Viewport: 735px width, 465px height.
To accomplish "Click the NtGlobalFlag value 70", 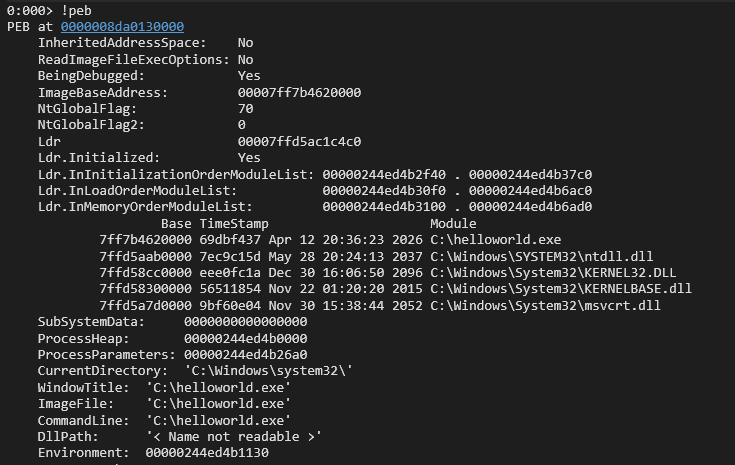I will (245, 108).
